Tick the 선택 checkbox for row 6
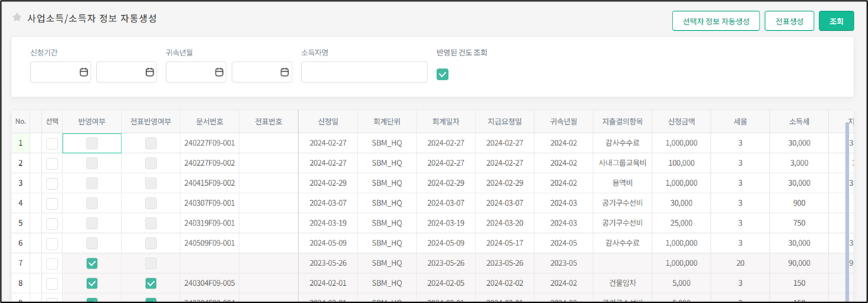Image resolution: width=868 pixels, height=303 pixels. tap(52, 243)
